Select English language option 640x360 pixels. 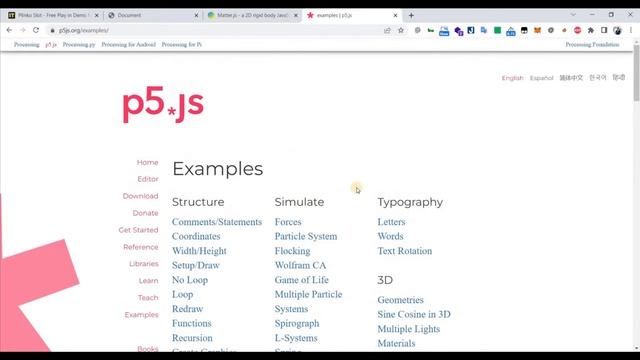pyautogui.click(x=512, y=78)
